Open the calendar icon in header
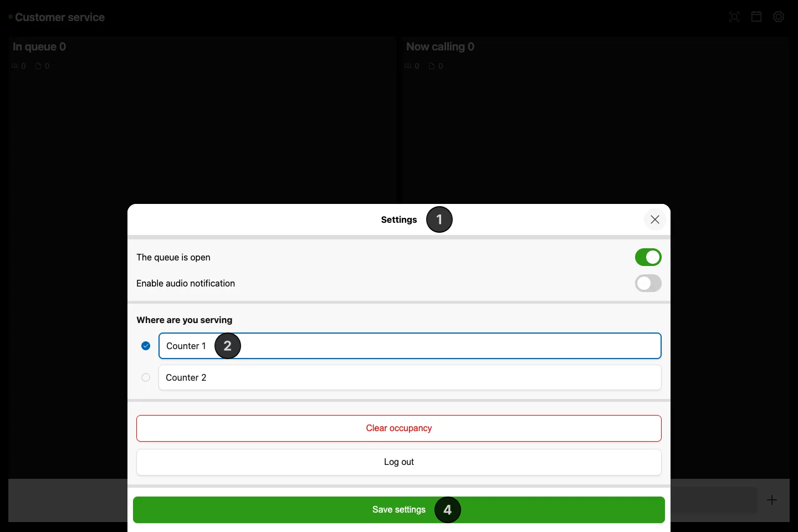 [x=756, y=17]
